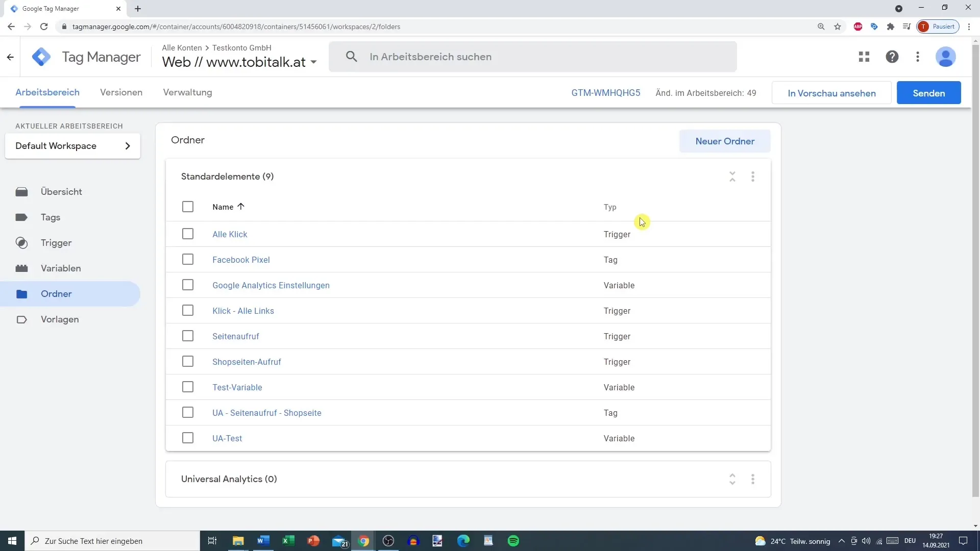Image resolution: width=980 pixels, height=551 pixels.
Task: Click Neuer Ordner button
Action: pos(725,141)
